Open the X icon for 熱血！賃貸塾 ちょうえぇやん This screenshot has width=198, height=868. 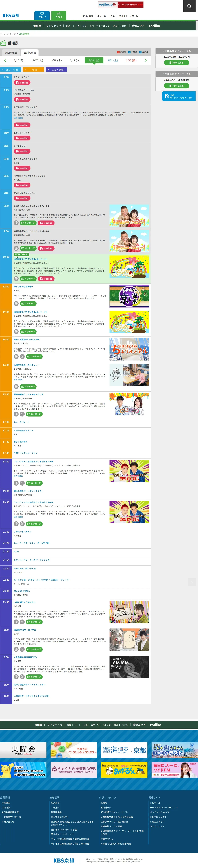point(22,357)
